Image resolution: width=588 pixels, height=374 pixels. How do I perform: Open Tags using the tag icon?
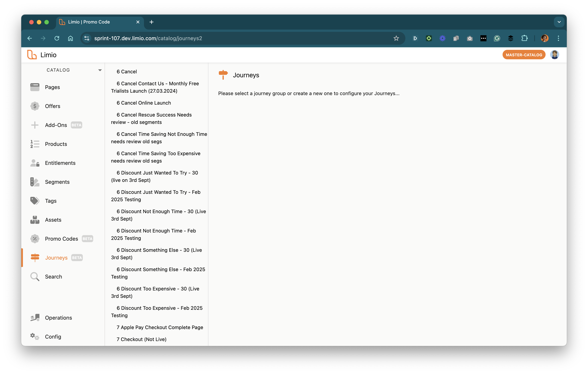pos(35,201)
